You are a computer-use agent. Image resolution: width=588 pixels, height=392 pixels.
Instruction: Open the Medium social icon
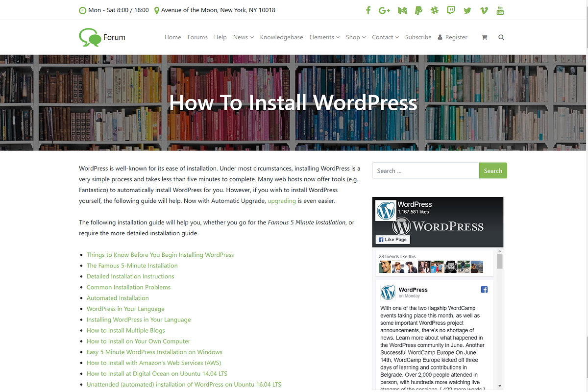point(402,10)
